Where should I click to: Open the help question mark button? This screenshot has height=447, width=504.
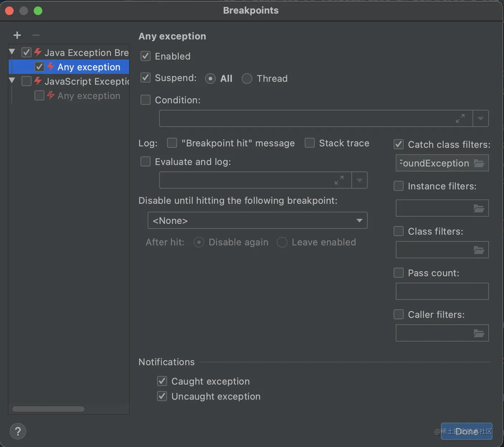click(18, 431)
